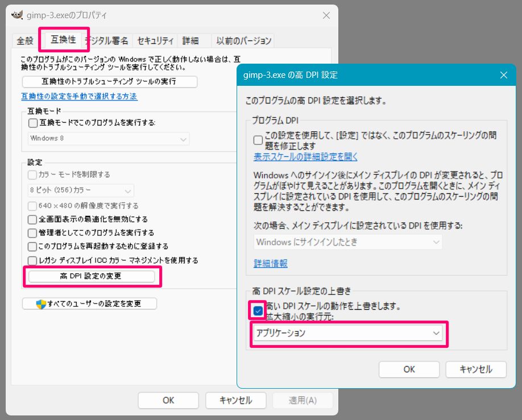Open the 全般 tab
The width and height of the screenshot is (522, 420).
[25, 40]
